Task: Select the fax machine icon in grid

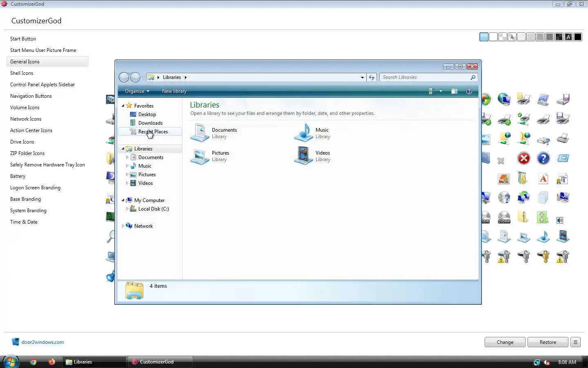Action: (x=563, y=139)
